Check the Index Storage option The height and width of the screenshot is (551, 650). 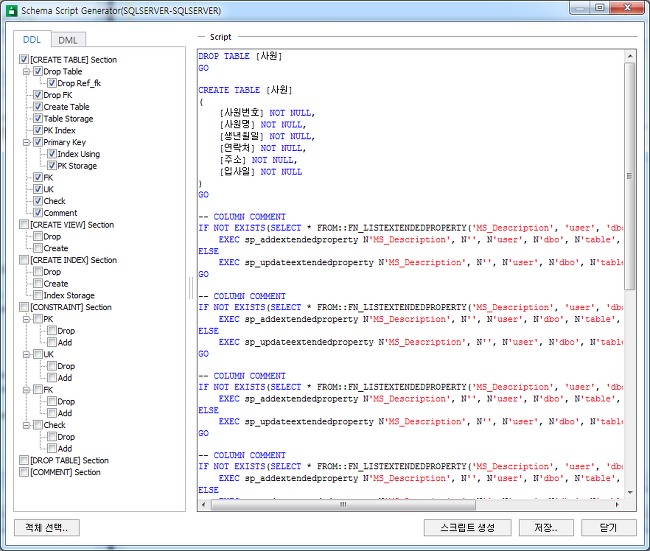coord(38,295)
